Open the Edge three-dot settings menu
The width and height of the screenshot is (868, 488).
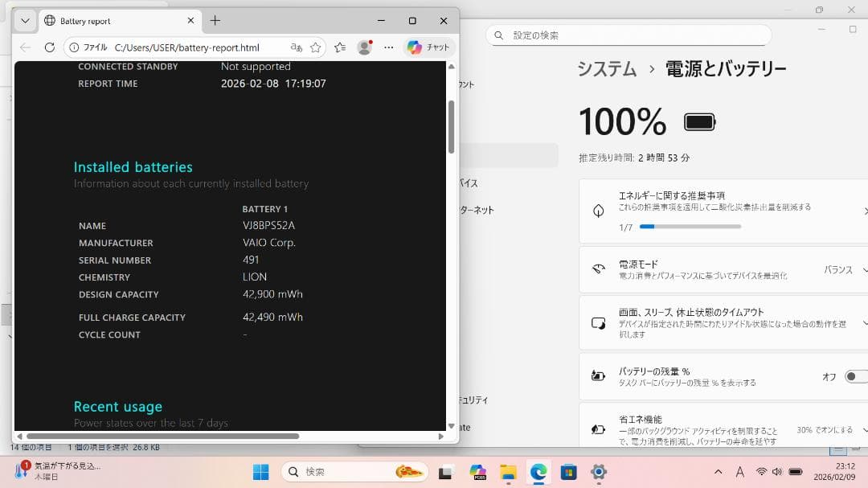point(388,47)
